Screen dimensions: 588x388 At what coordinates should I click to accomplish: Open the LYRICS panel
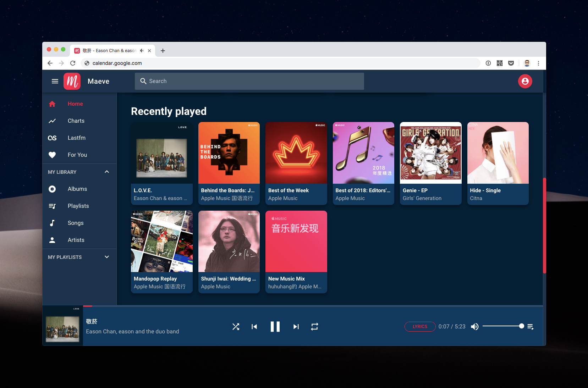click(420, 326)
